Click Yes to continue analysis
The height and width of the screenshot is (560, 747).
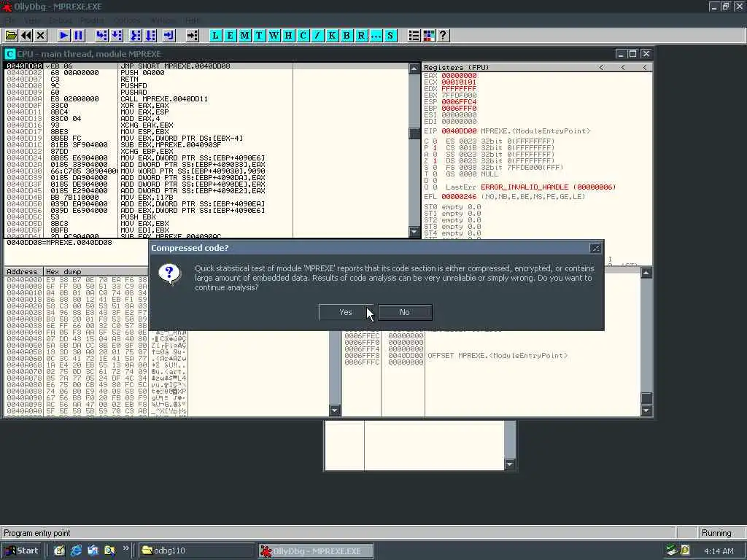[346, 312]
